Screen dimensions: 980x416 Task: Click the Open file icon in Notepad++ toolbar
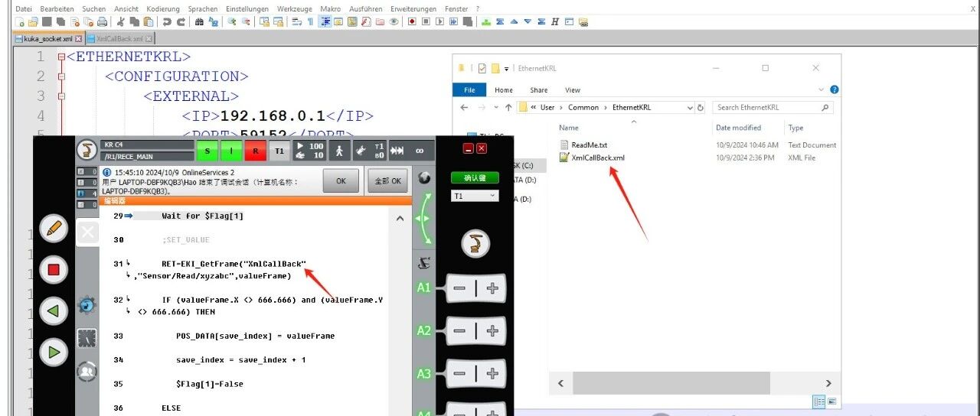(33, 22)
